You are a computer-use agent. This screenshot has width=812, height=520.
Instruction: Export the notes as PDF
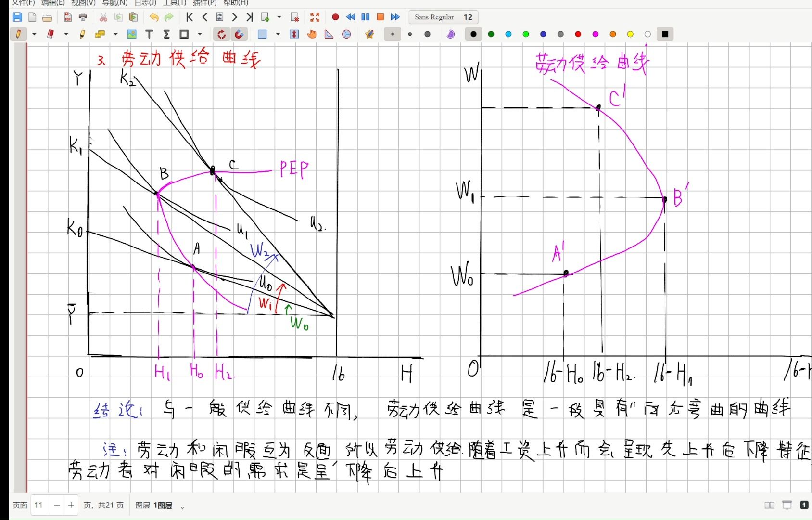[x=68, y=17]
